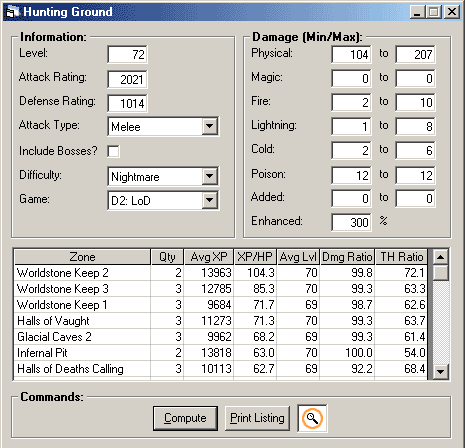
Task: Click the Added maximum damage field
Action: pos(415,198)
